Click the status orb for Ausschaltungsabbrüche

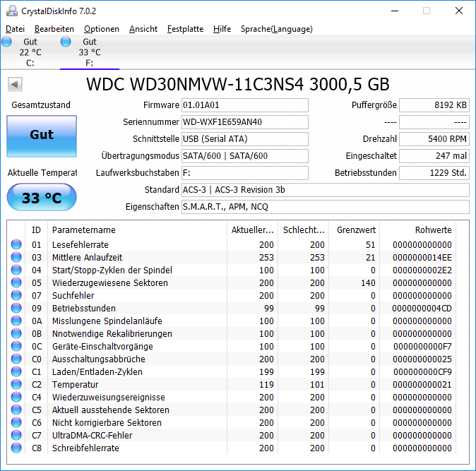tap(16, 359)
